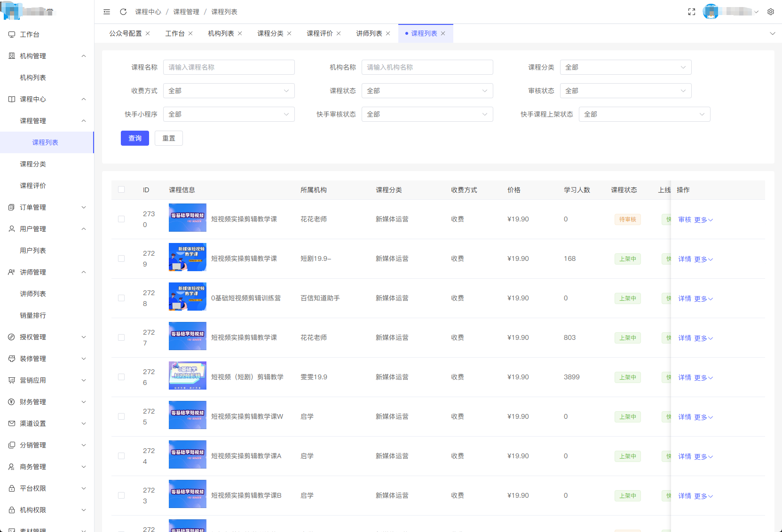Click the 工作台 monitor icon in sidebar
Viewport: 782px width, 532px height.
pos(12,34)
